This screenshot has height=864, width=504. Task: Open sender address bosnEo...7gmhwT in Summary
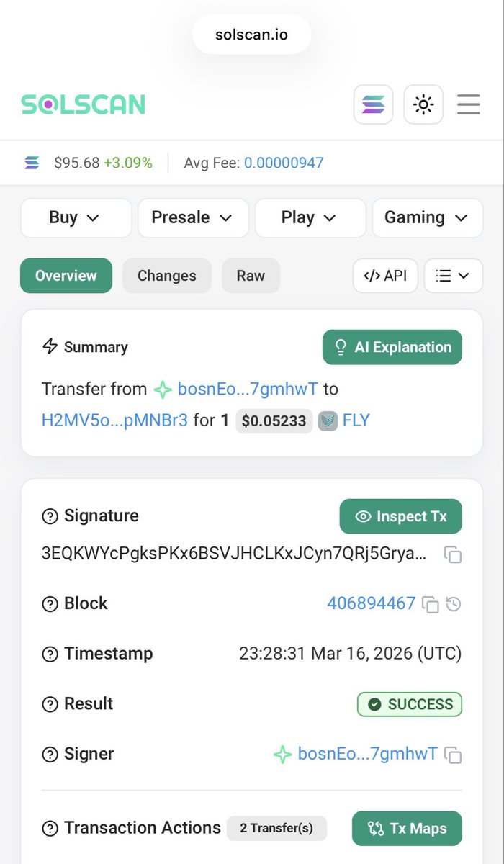click(248, 389)
